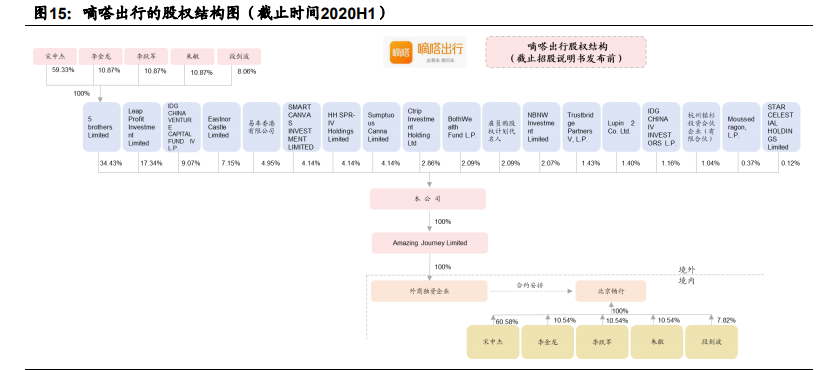
Task: Click the 1.43% value
Action: click(x=590, y=163)
